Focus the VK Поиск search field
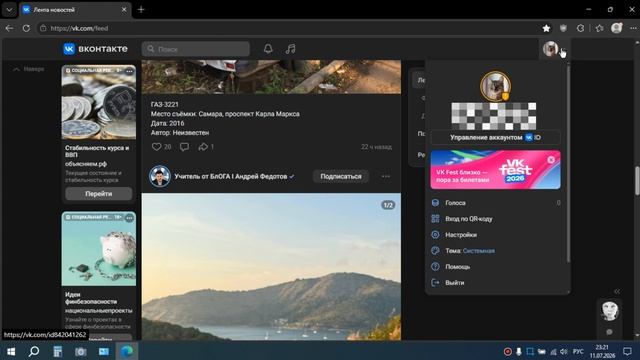This screenshot has width=640, height=360. tap(196, 49)
